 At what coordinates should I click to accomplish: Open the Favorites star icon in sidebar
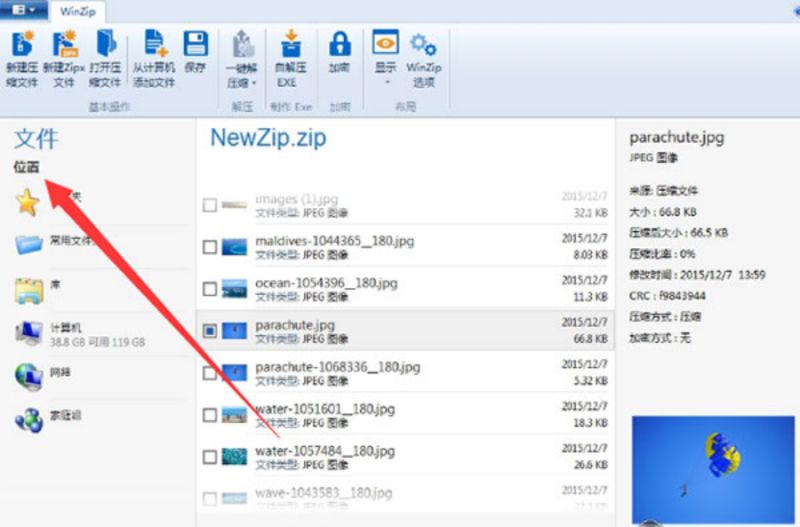pyautogui.click(x=27, y=202)
